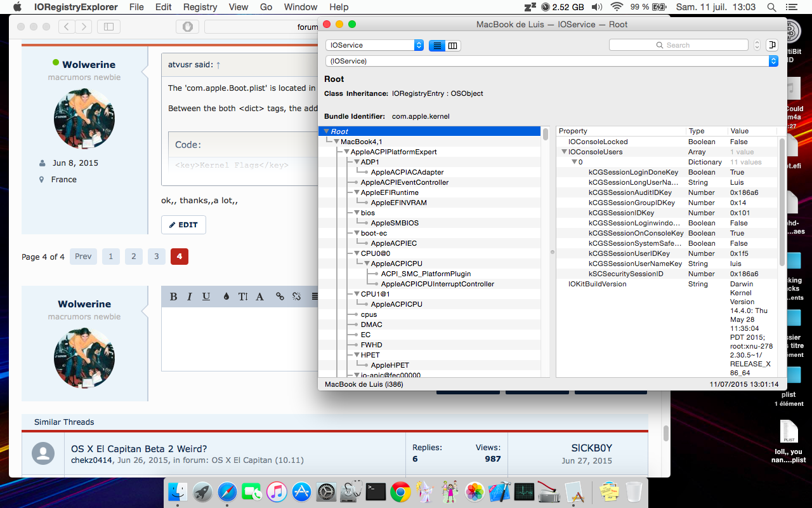Open Photos from the Dock
The height and width of the screenshot is (508, 812).
pyautogui.click(x=475, y=492)
